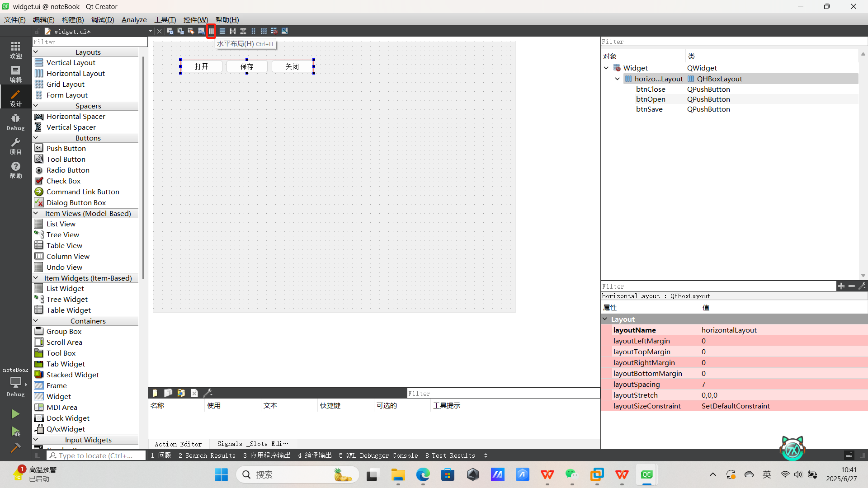Select btnOpen in the object tree
Viewport: 868px width, 488px height.
tap(651, 99)
